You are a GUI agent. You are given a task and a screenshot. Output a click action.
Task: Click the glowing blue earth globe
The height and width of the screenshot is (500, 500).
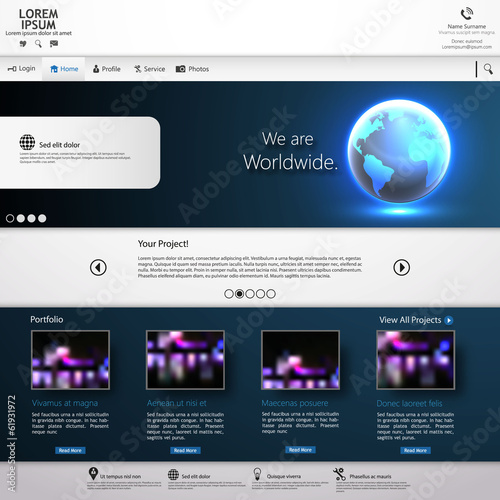399,151
